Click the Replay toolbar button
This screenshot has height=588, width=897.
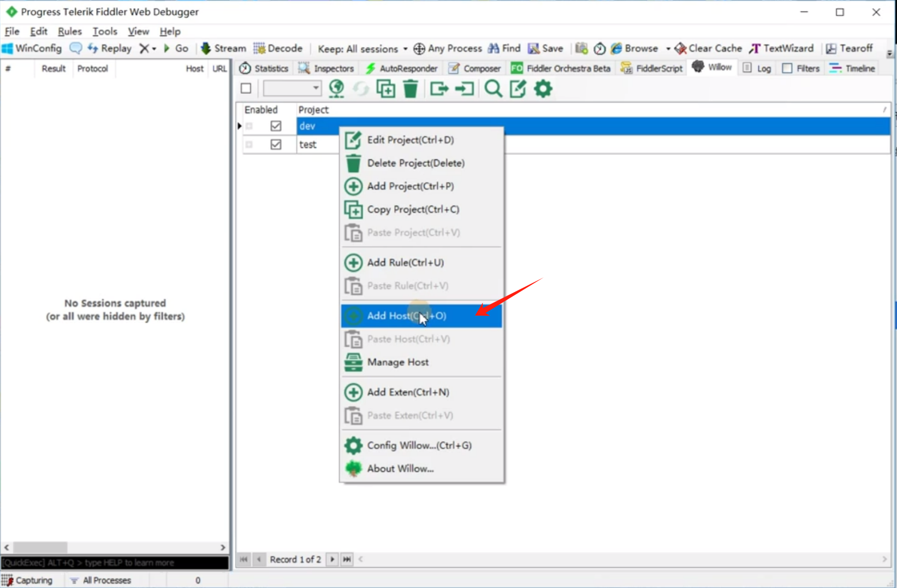point(110,49)
